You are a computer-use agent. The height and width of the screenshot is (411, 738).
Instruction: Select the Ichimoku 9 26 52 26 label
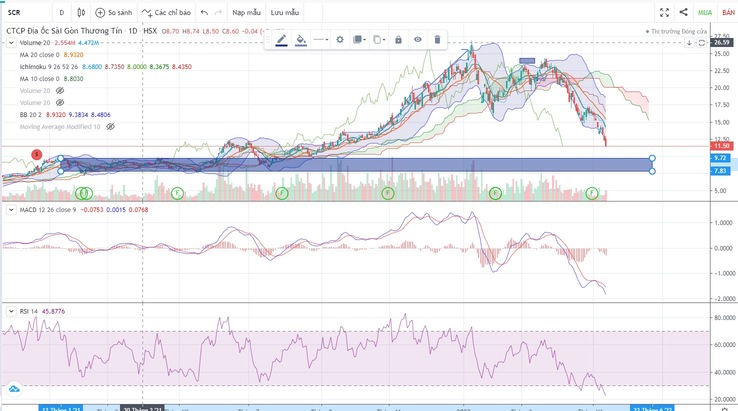[x=49, y=67]
